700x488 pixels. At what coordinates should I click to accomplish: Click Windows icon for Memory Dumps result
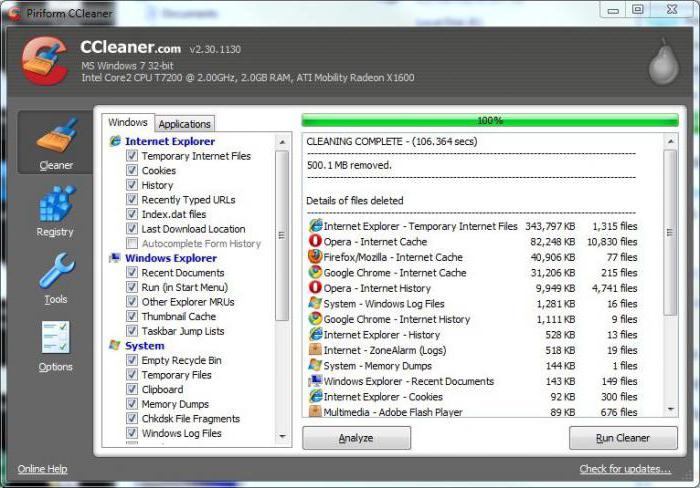[315, 365]
